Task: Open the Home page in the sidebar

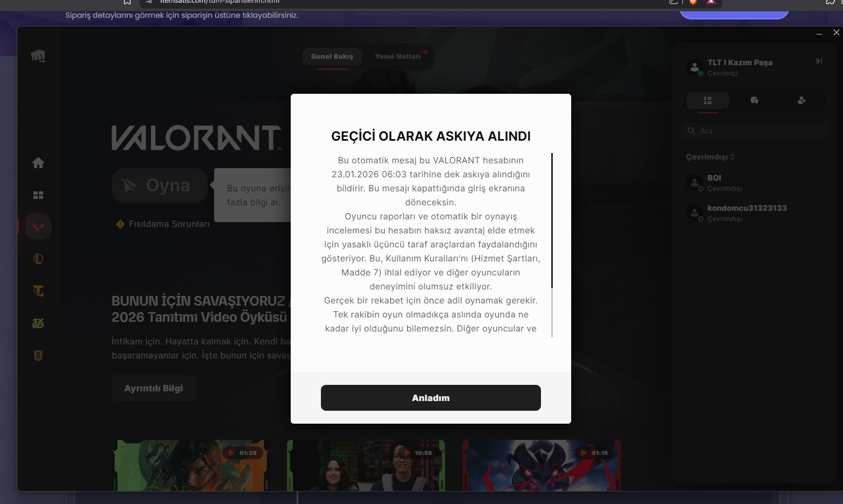Action: (x=38, y=163)
